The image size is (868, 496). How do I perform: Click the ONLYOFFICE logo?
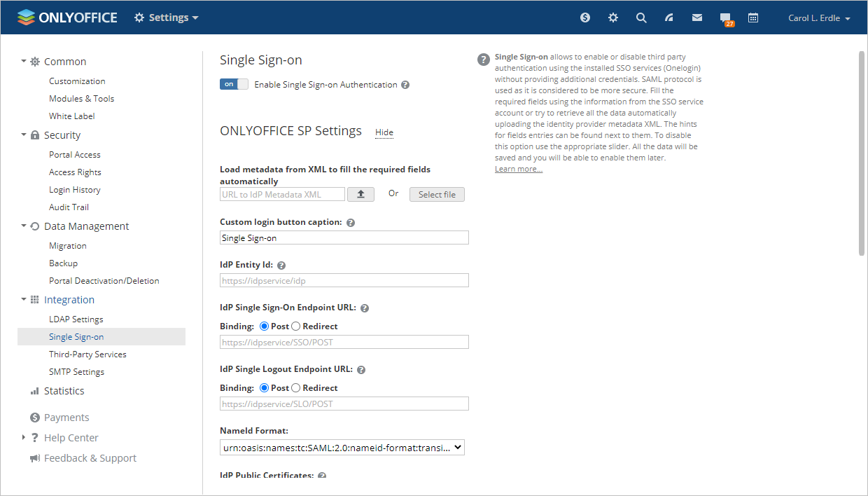click(x=67, y=18)
